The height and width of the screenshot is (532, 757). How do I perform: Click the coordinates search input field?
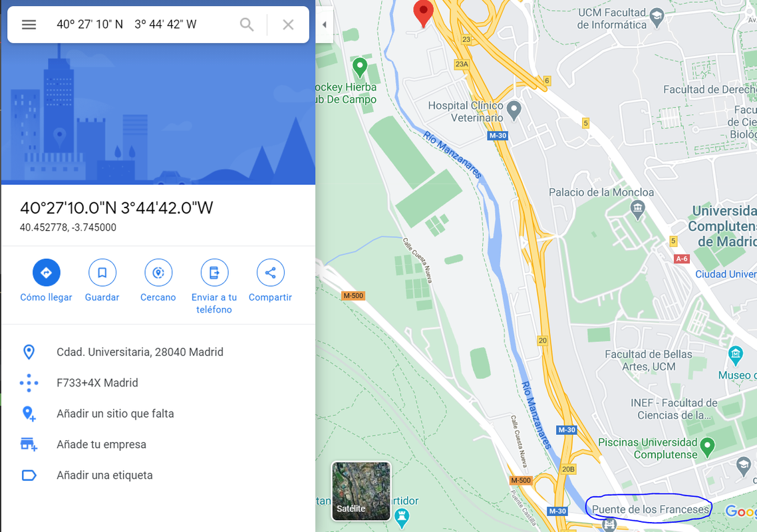(145, 25)
